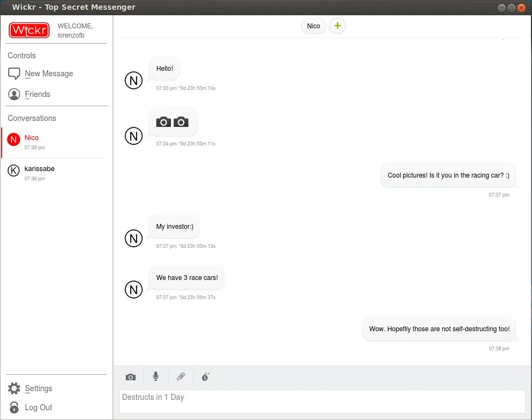Maximize the Wickr window
The width and height of the screenshot is (532, 420).
point(512,8)
